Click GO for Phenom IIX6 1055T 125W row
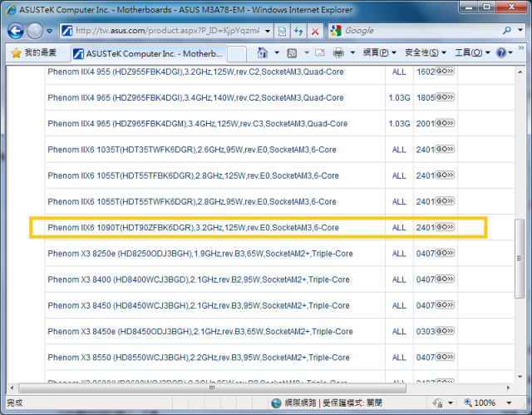 click(445, 175)
